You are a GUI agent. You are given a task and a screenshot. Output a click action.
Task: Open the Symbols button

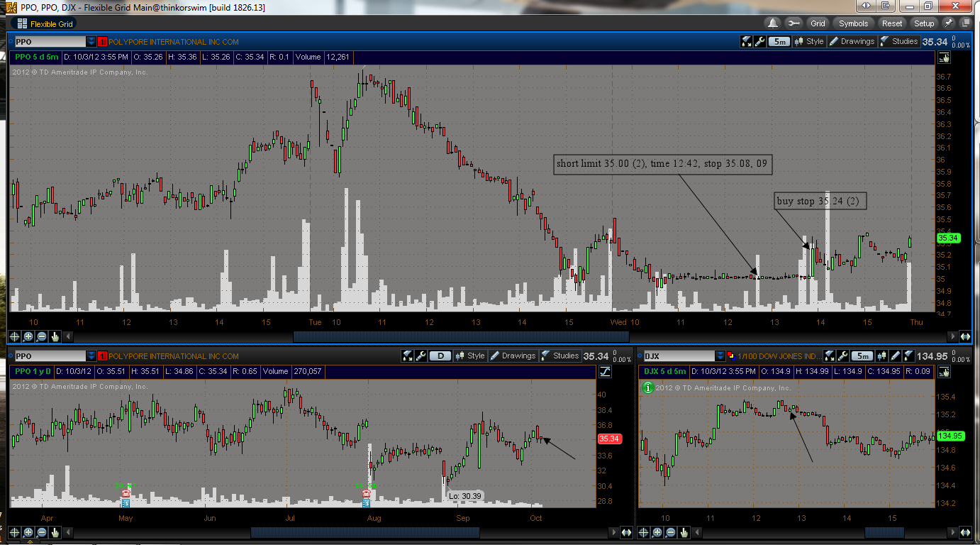[x=854, y=23]
